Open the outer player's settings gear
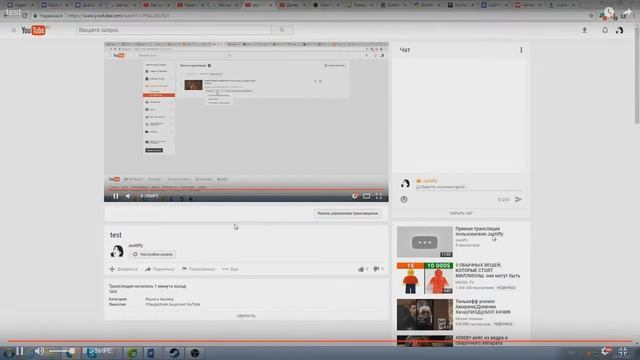Screen dimensions: 640x360 click(606, 351)
